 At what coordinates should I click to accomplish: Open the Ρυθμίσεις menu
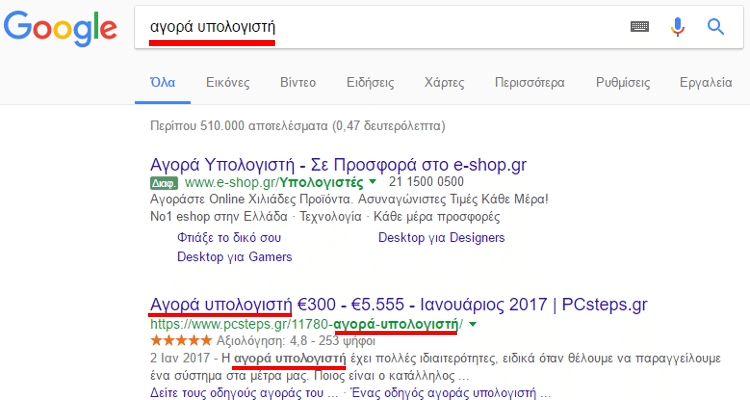click(623, 82)
